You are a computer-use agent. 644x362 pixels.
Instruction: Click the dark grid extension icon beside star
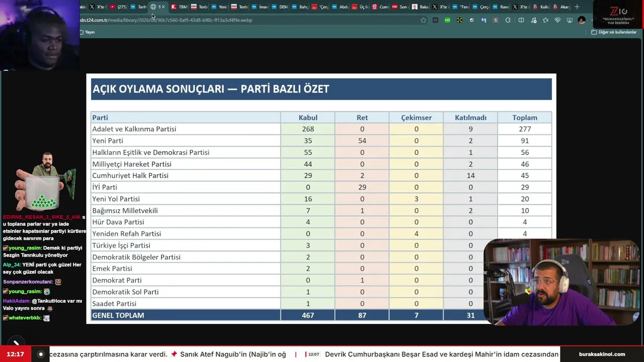tap(435, 20)
